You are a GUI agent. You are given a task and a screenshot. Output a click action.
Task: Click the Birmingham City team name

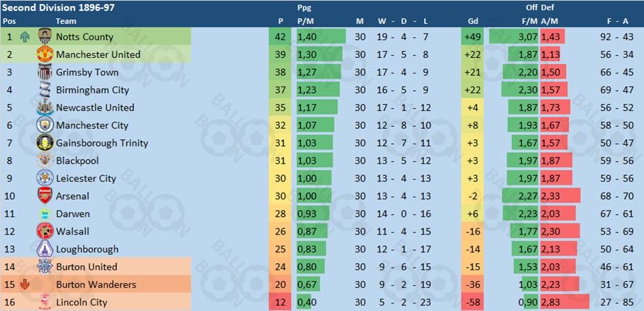(x=92, y=90)
